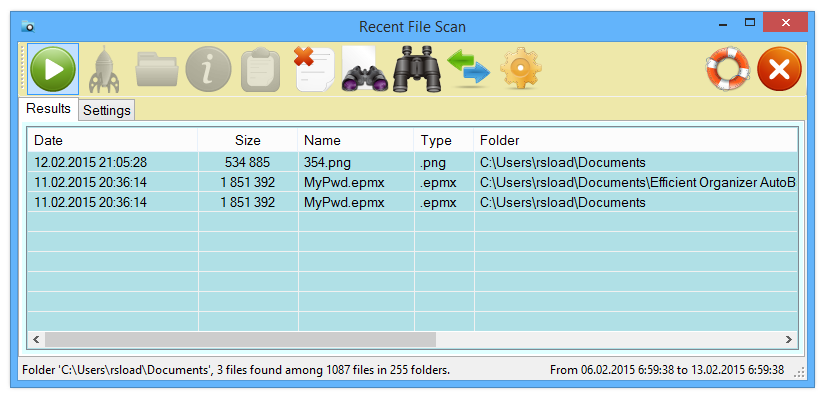The height and width of the screenshot is (410, 835).
Task: Click the scroll left arrow
Action: (36, 339)
